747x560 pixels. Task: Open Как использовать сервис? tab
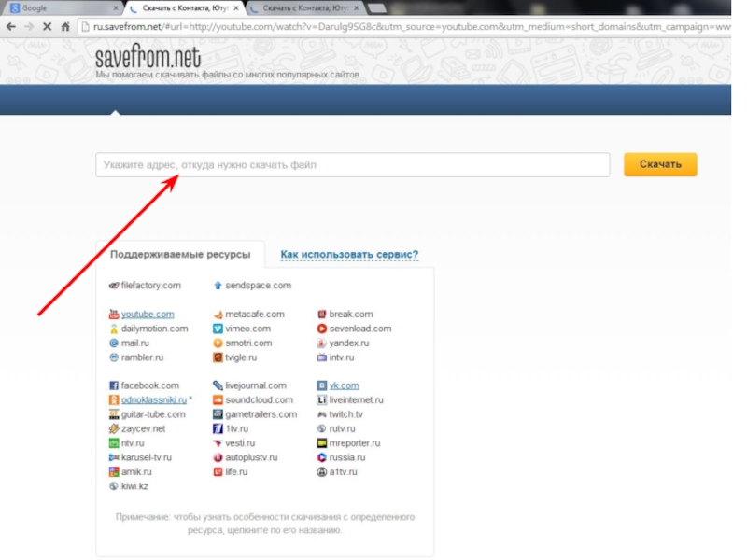[349, 254]
